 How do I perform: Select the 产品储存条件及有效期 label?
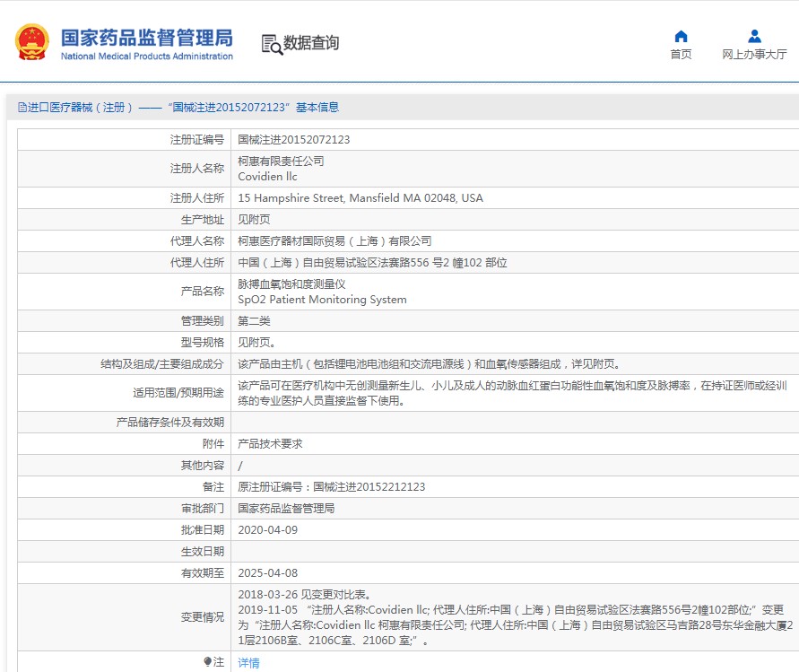click(x=170, y=423)
